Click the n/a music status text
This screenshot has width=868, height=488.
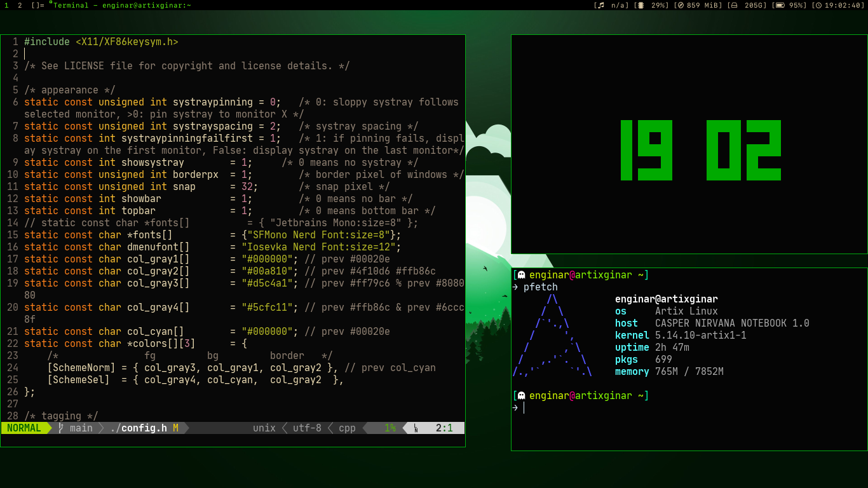[x=619, y=5]
